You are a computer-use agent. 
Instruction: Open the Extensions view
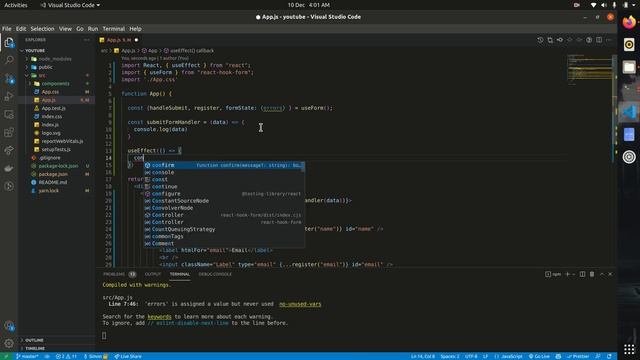pyautogui.click(x=9, y=132)
